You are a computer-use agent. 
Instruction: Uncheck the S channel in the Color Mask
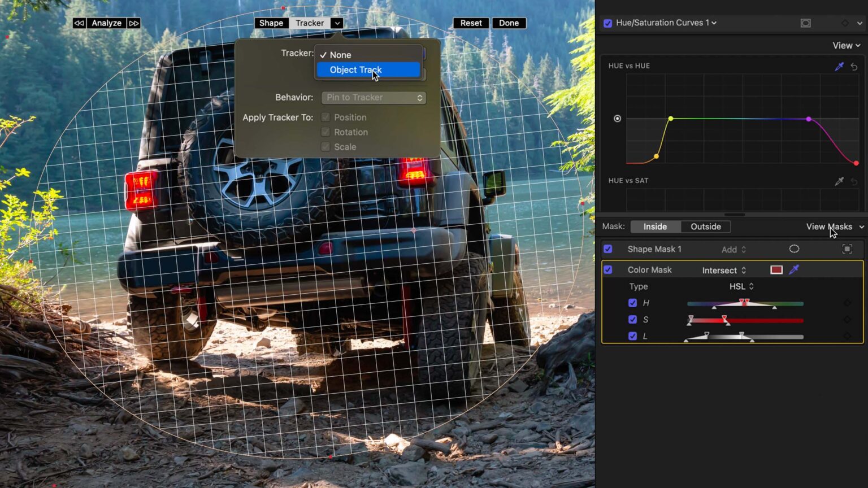pyautogui.click(x=632, y=319)
